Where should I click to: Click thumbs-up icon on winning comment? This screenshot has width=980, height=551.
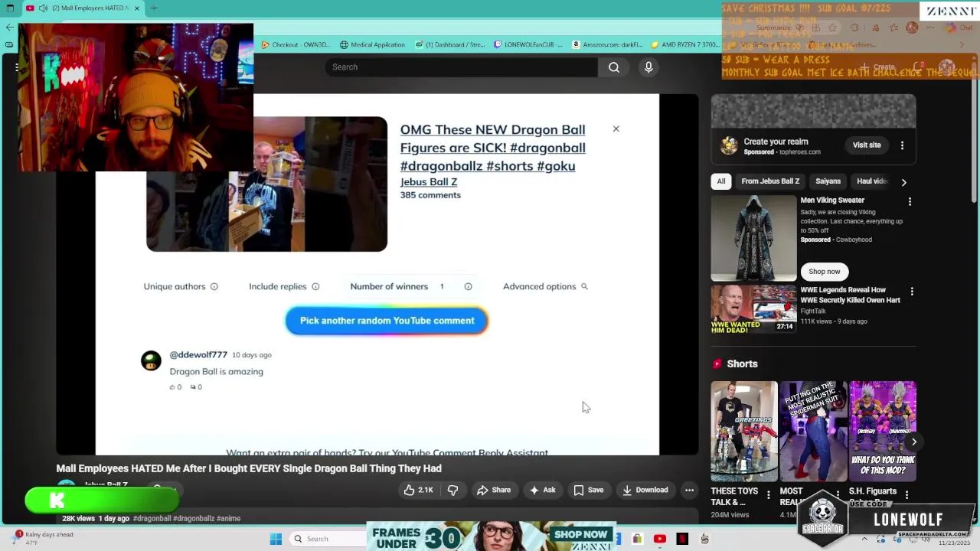(x=172, y=387)
